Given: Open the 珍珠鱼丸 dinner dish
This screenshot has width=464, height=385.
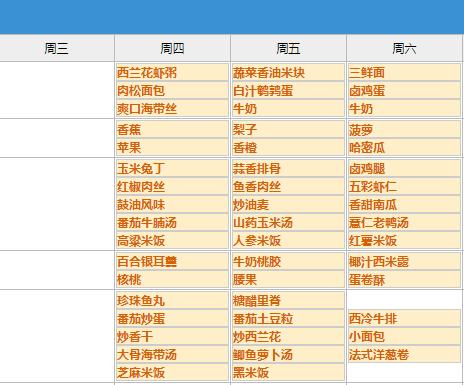Looking at the screenshot, I should click(x=172, y=300).
